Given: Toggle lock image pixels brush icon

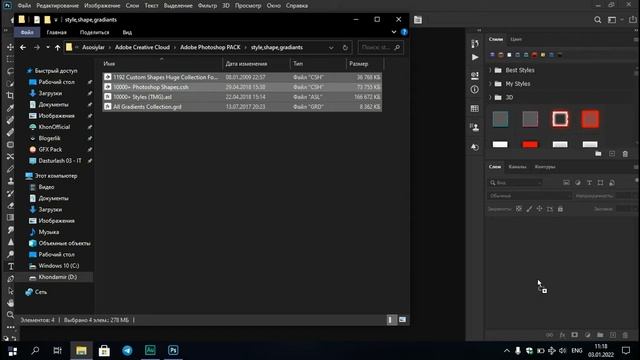Looking at the screenshot, I should (x=529, y=209).
